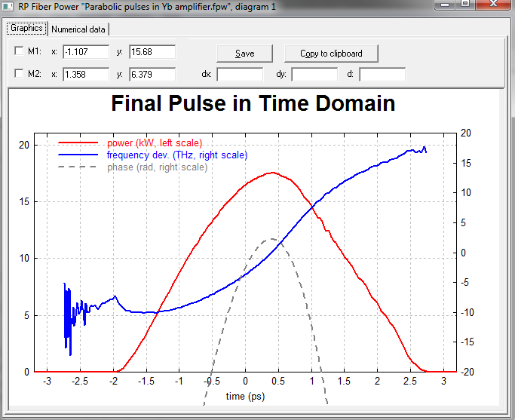Click the d distance field
The image size is (515, 420).
tap(382, 74)
